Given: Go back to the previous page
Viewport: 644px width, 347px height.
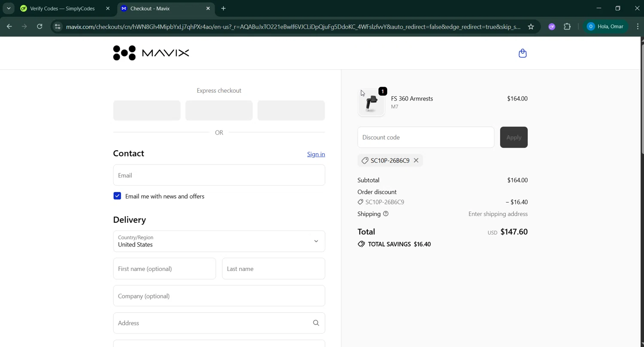Looking at the screenshot, I should tap(9, 27).
